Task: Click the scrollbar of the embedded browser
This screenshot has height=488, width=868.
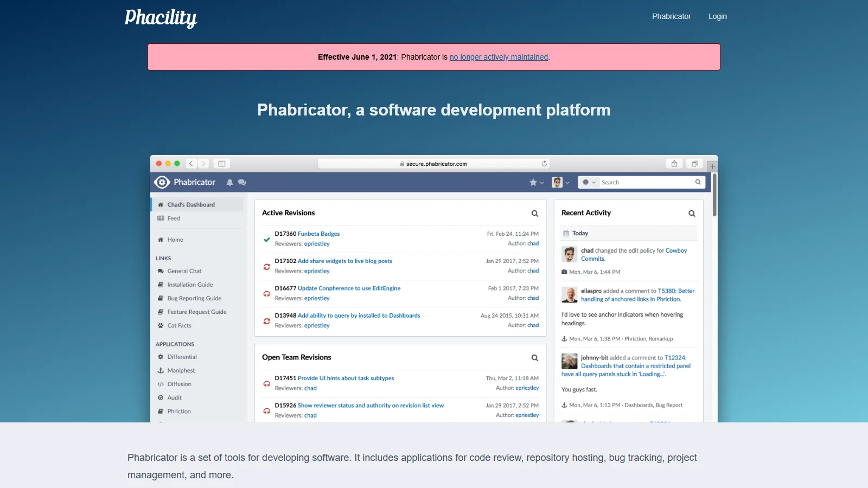Action: (x=714, y=195)
